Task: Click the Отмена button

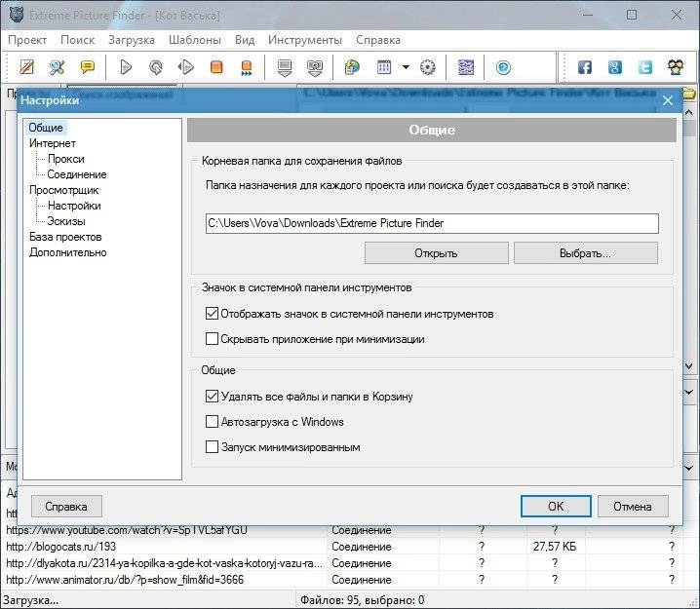Action: 633,507
